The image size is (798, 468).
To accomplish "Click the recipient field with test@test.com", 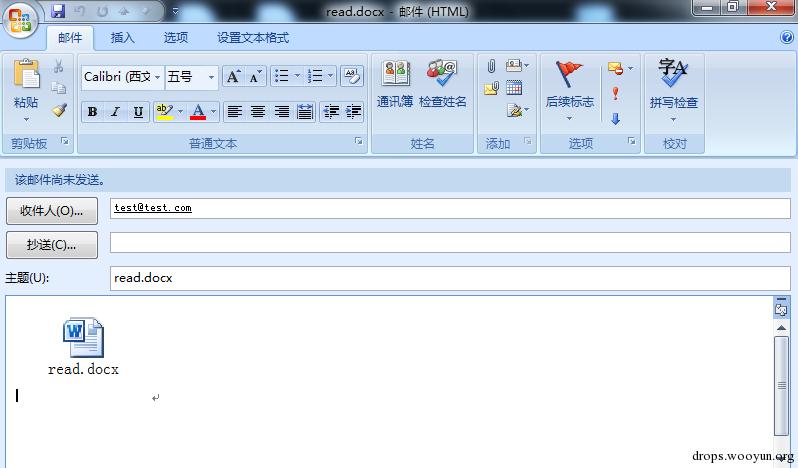I will tap(450, 209).
